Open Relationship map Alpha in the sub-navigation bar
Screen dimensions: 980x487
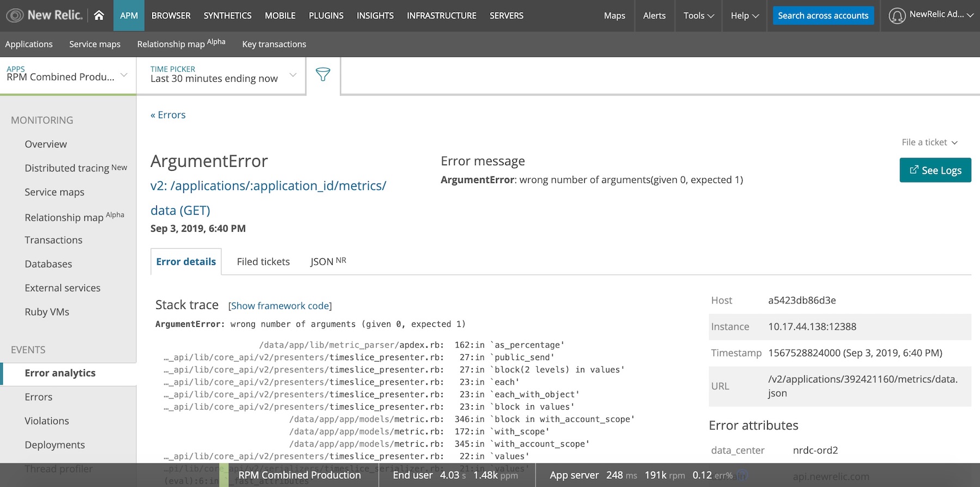pos(181,44)
